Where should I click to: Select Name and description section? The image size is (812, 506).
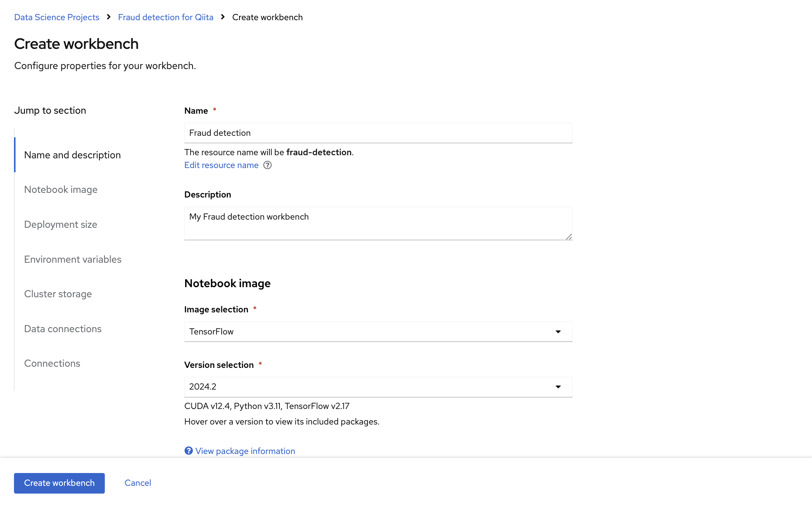point(72,155)
